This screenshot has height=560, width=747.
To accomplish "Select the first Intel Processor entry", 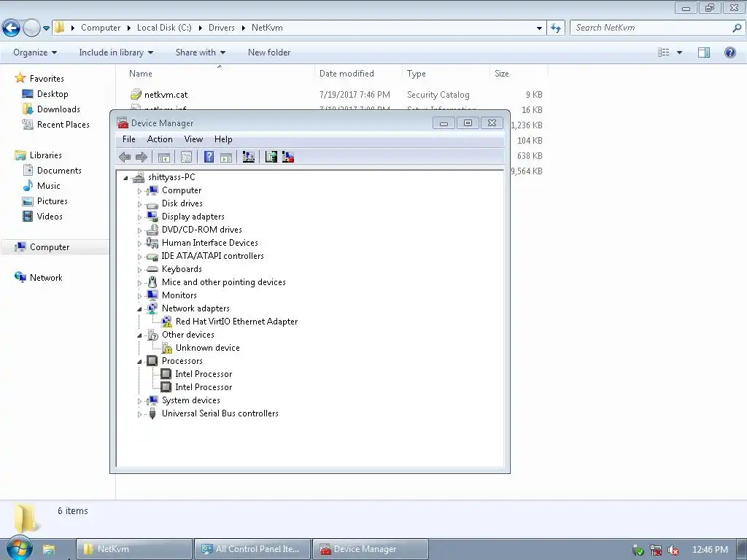I will coord(204,374).
